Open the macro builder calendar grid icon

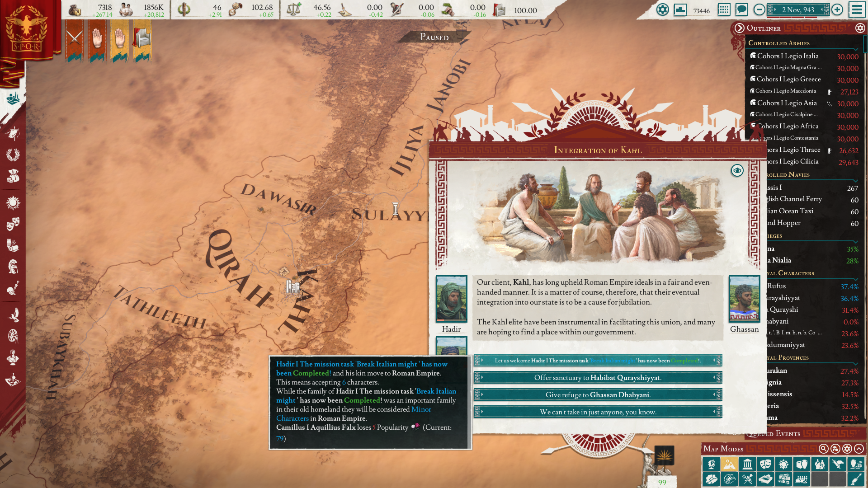point(724,9)
